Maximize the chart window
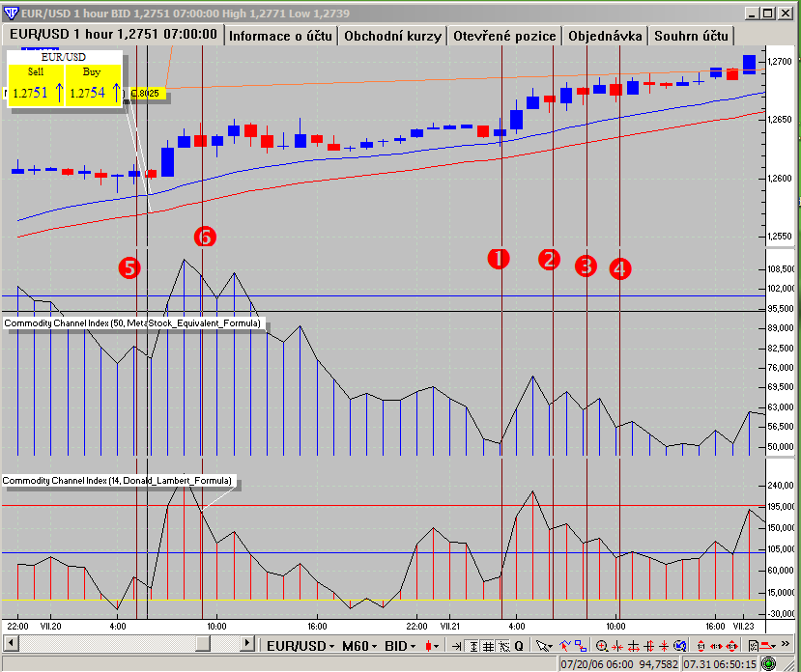The image size is (801, 672). pyautogui.click(x=768, y=14)
